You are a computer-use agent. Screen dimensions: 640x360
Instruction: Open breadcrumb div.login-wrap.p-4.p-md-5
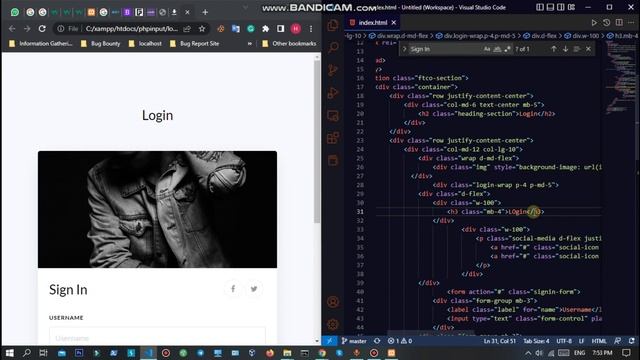tap(476, 36)
